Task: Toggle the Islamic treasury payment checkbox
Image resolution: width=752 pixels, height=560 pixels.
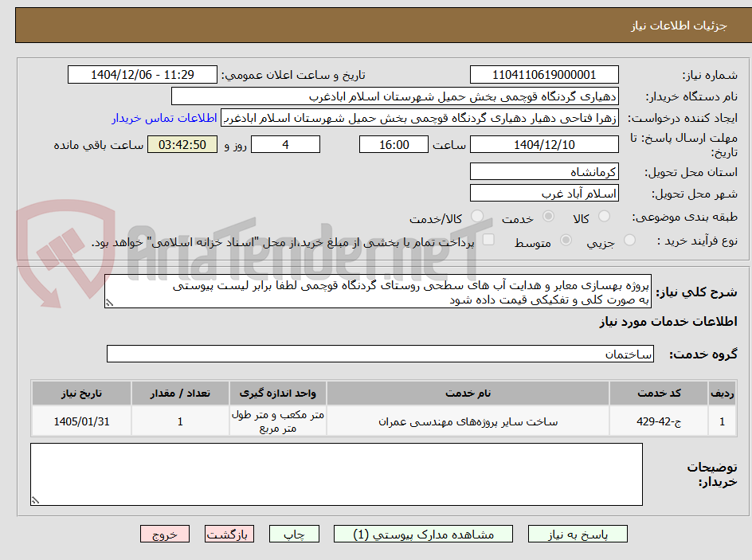Action: (x=488, y=240)
